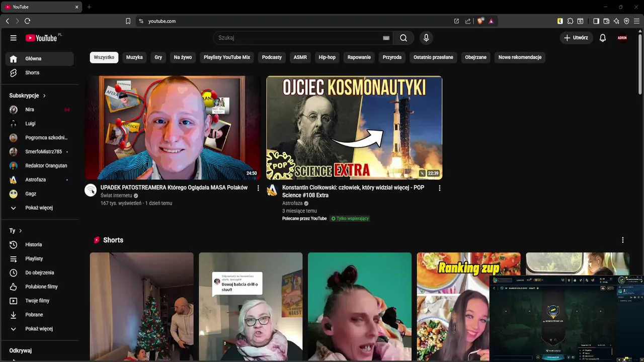Select the Obejrzane filter chip
This screenshot has width=644, height=362.
coord(476,57)
